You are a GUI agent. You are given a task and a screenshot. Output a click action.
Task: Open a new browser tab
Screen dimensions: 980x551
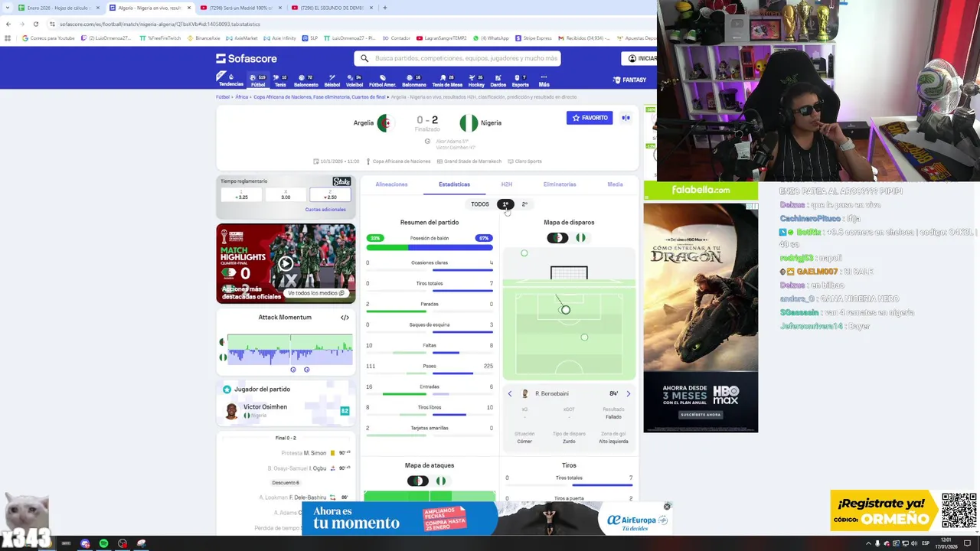pyautogui.click(x=384, y=8)
